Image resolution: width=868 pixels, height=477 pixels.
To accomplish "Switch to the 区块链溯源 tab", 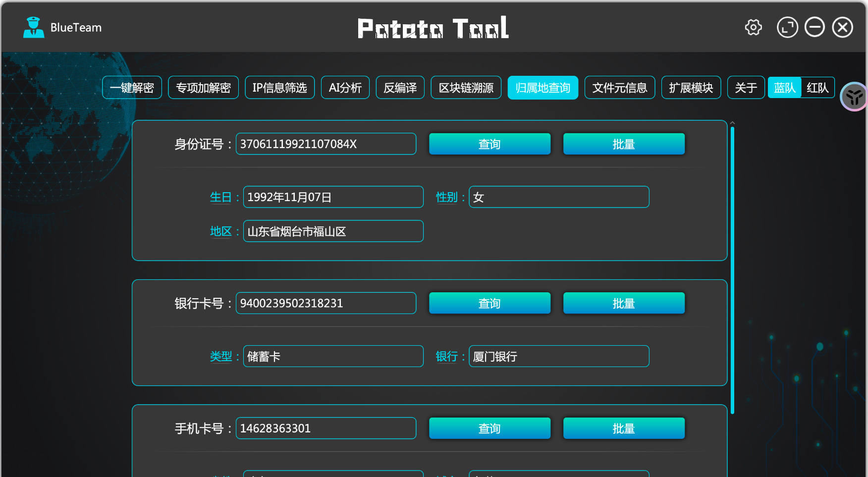I will 466,88.
